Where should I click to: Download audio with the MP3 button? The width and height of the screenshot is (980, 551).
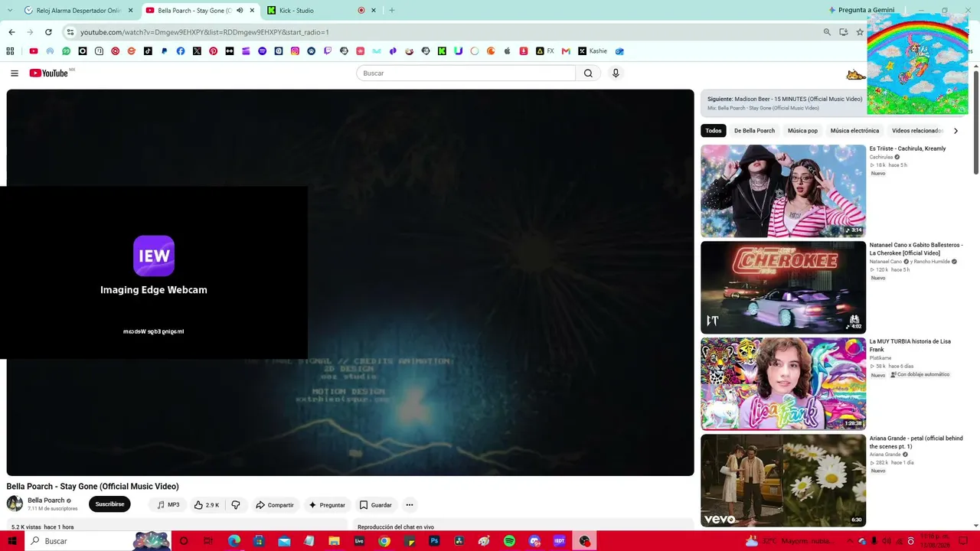(168, 505)
